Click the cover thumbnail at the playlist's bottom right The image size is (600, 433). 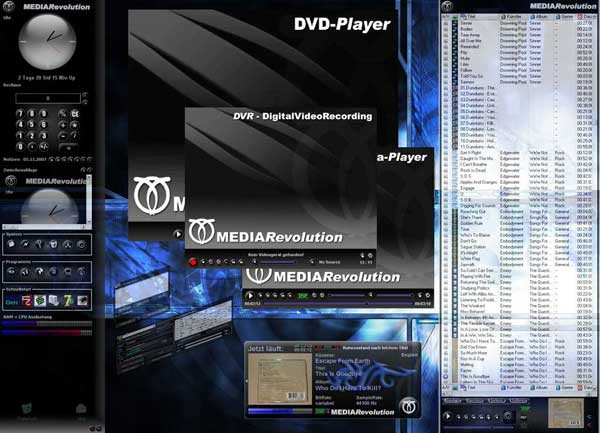pyautogui.click(x=566, y=413)
